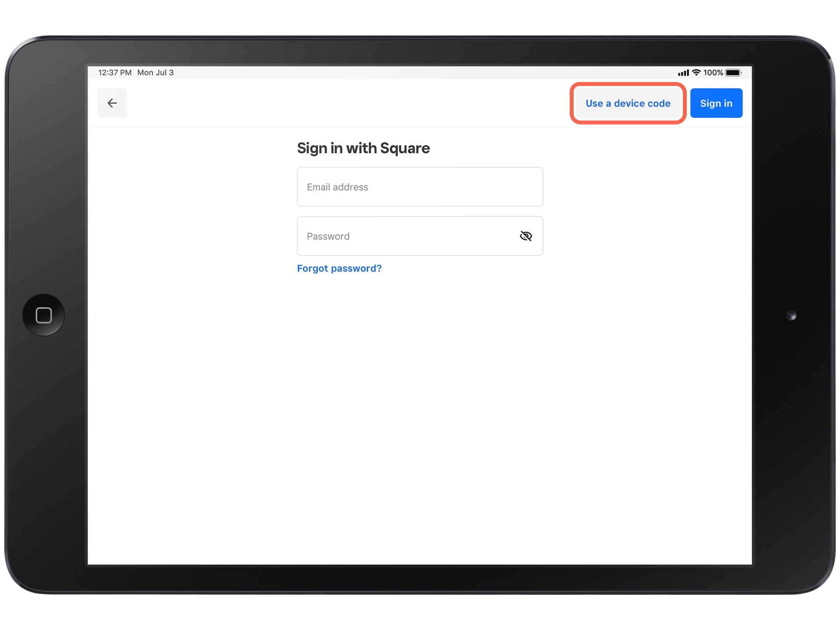Open the Forgot password? link
This screenshot has height=630, width=840.
(339, 268)
